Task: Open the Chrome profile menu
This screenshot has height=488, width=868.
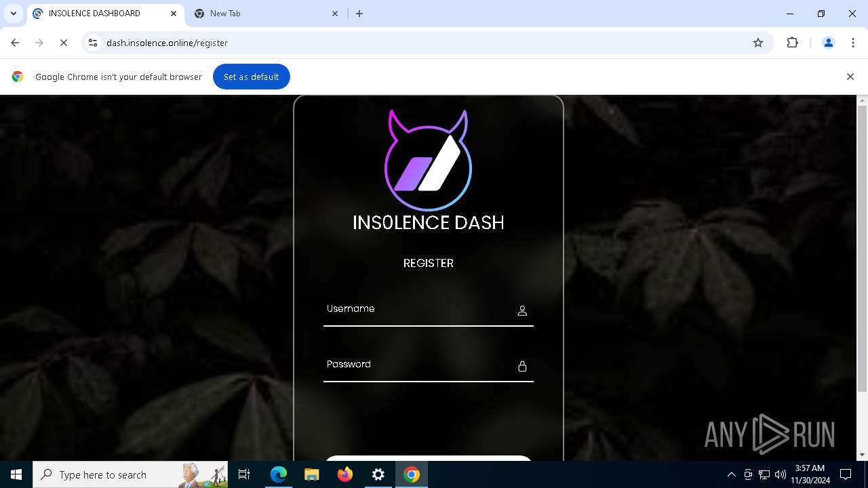Action: coord(828,43)
